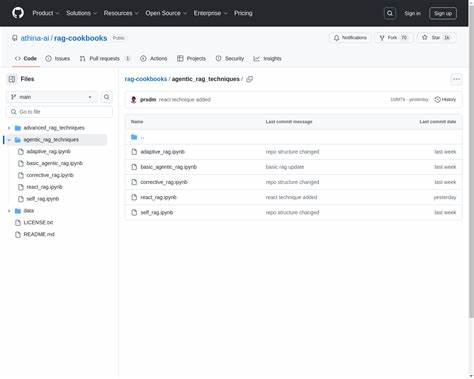Select corrective_rag.ipynb in the sidebar tree

(50, 175)
